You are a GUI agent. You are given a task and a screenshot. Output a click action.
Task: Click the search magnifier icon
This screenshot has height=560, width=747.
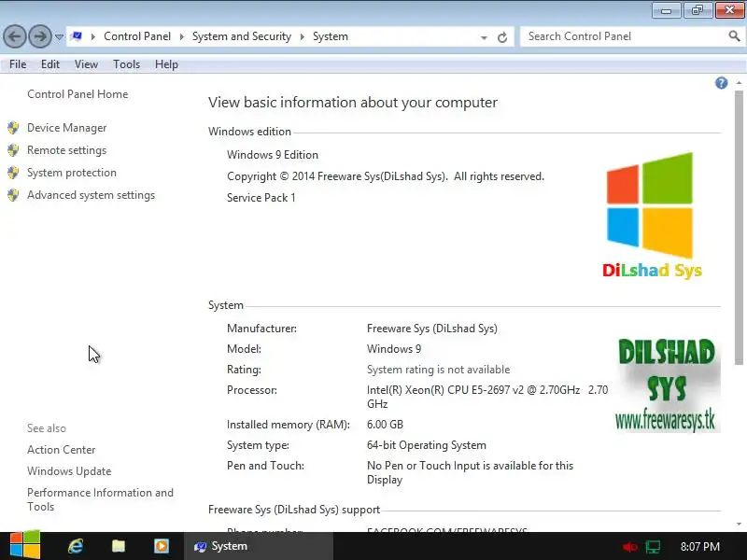[x=734, y=35]
